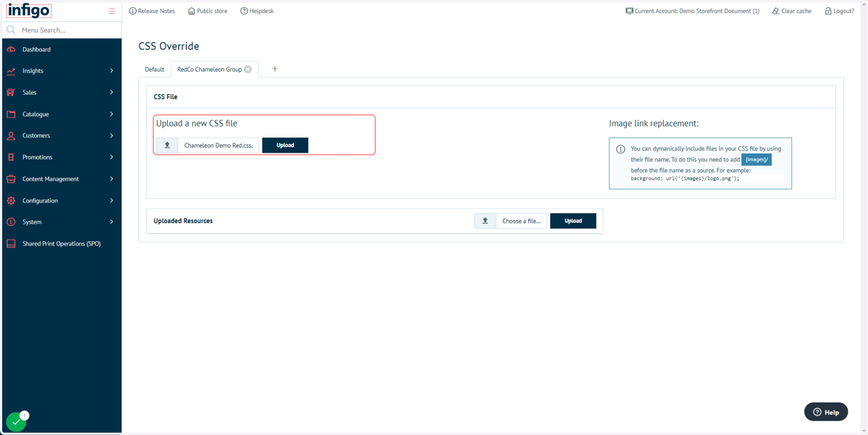868x435 pixels.
Task: Click the Insights chart icon
Action: [x=11, y=71]
